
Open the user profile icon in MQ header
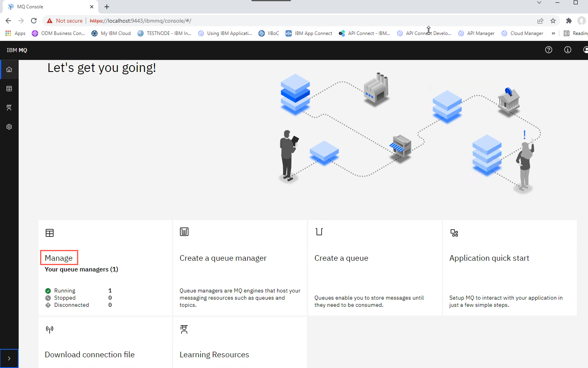click(585, 50)
